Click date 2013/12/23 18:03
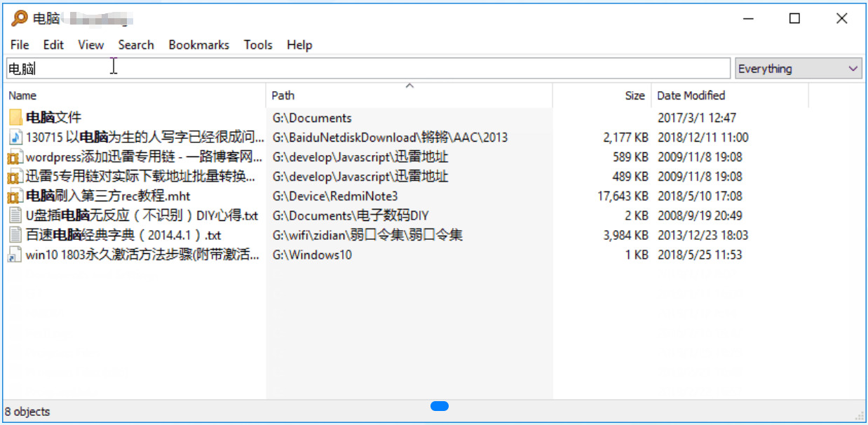The height and width of the screenshot is (425, 868). click(703, 236)
